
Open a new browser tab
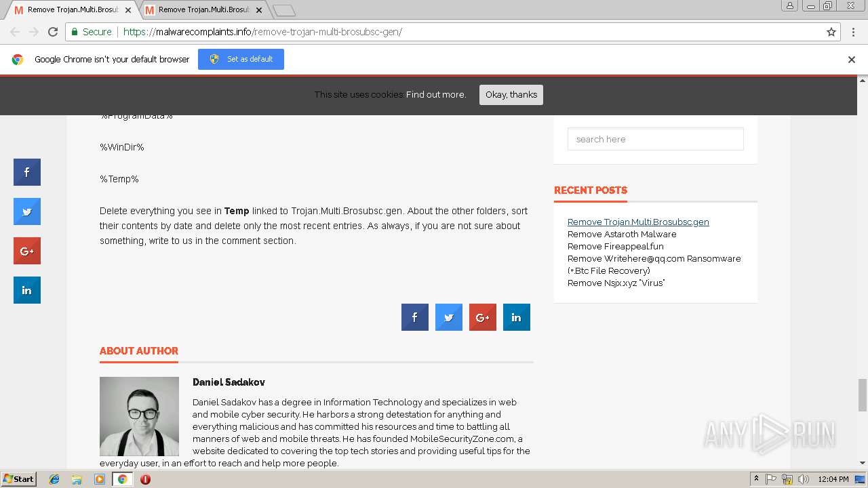click(x=283, y=10)
